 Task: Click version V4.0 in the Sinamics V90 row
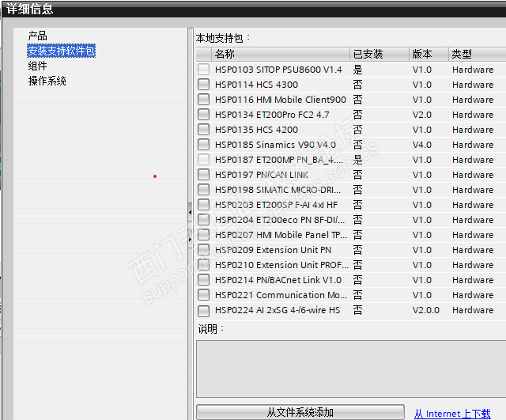(421, 145)
